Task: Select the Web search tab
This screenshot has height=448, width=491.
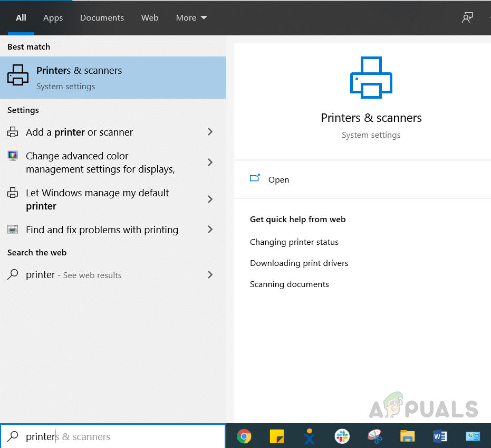Action: point(150,18)
